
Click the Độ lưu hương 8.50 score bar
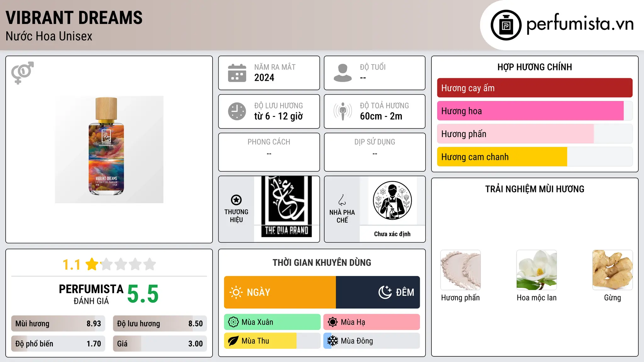(160, 324)
